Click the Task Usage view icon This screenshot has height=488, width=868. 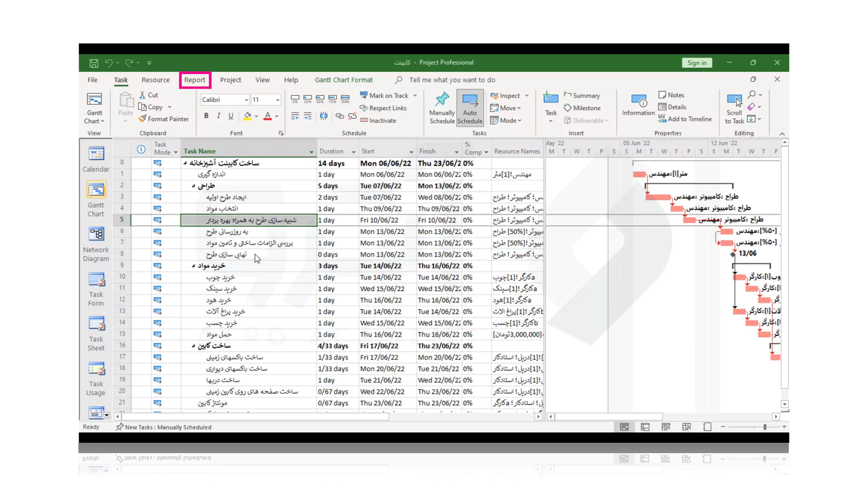pyautogui.click(x=96, y=368)
